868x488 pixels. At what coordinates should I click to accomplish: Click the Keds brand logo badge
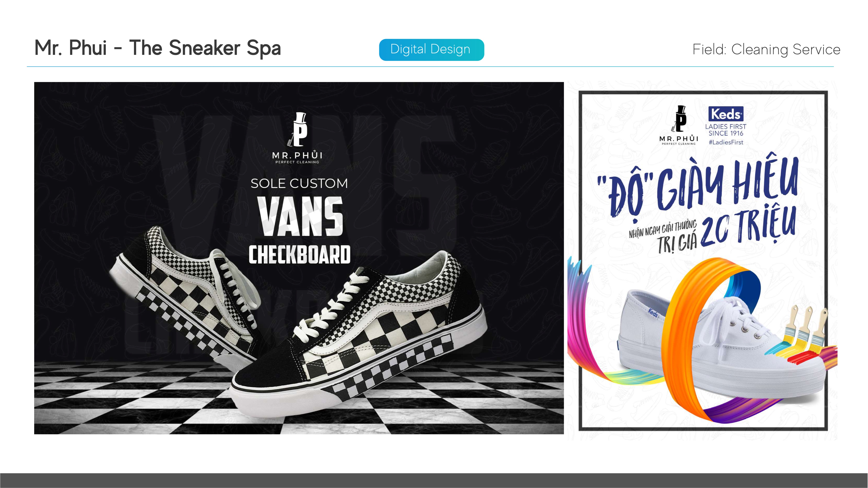click(x=726, y=114)
